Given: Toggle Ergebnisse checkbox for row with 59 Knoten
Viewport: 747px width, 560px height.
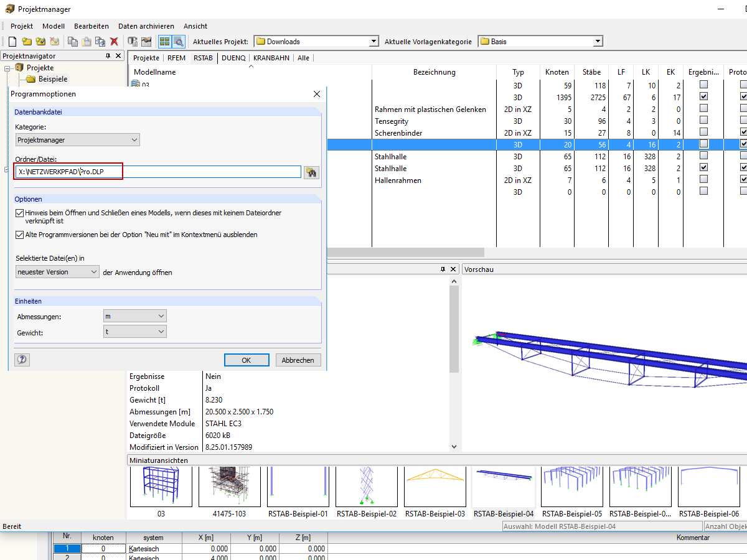Looking at the screenshot, I should [x=703, y=85].
